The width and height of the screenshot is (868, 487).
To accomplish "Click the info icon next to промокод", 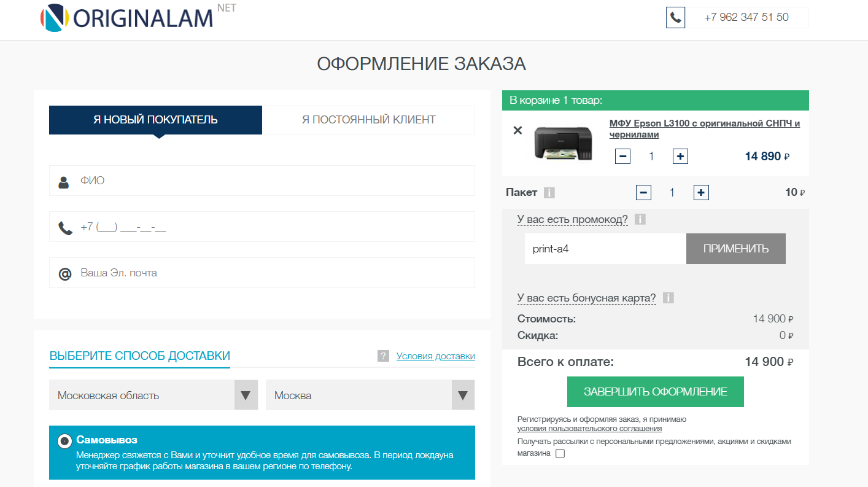I will 640,219.
